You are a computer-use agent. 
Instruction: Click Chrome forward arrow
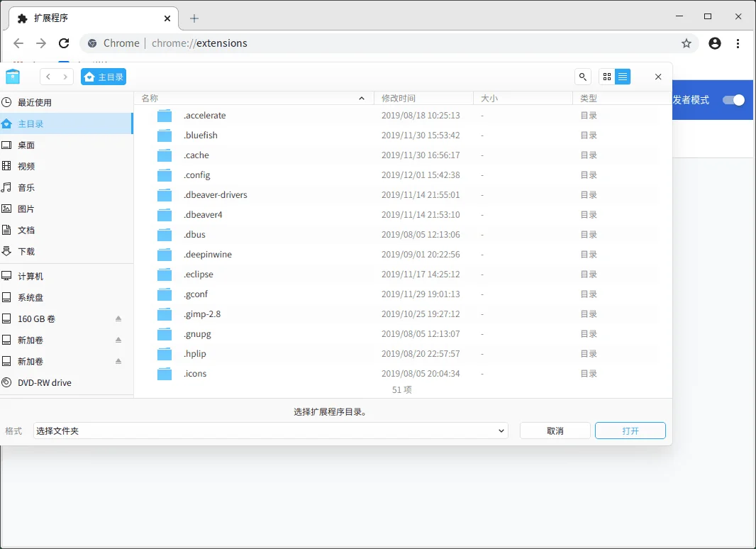click(41, 43)
